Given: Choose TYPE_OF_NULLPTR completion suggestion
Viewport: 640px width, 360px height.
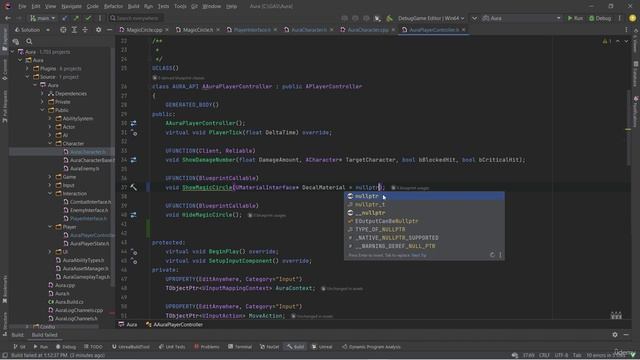Looking at the screenshot, I should click(x=424, y=229).
